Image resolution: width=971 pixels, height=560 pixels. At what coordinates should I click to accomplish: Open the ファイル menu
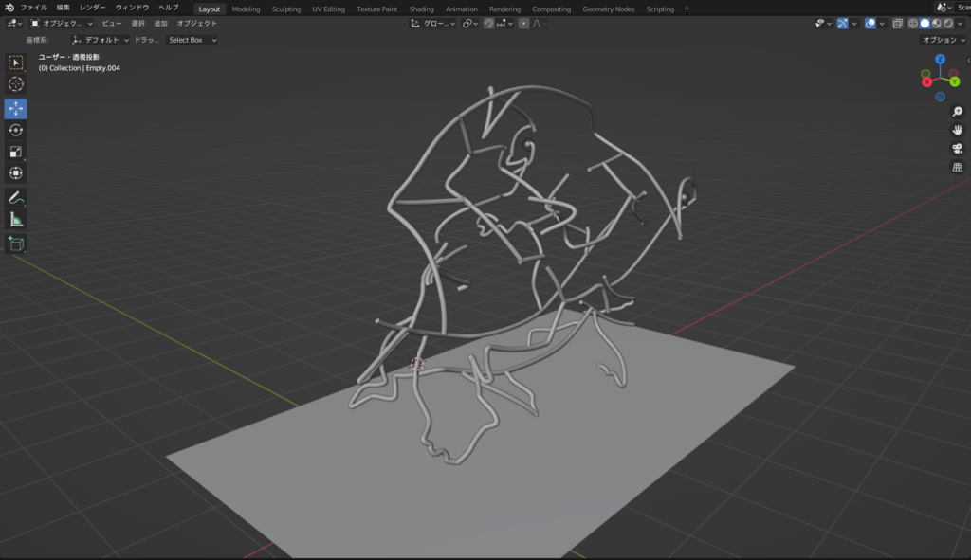click(33, 8)
